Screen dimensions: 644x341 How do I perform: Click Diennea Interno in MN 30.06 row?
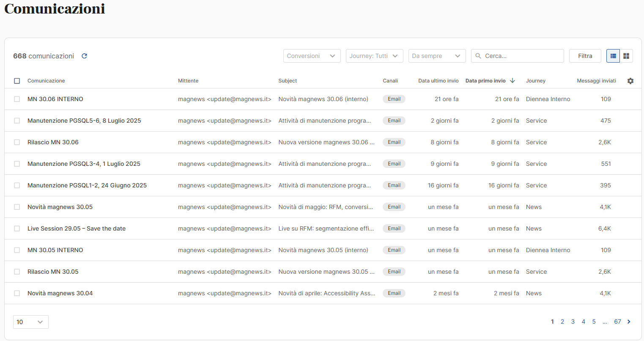pyautogui.click(x=548, y=99)
